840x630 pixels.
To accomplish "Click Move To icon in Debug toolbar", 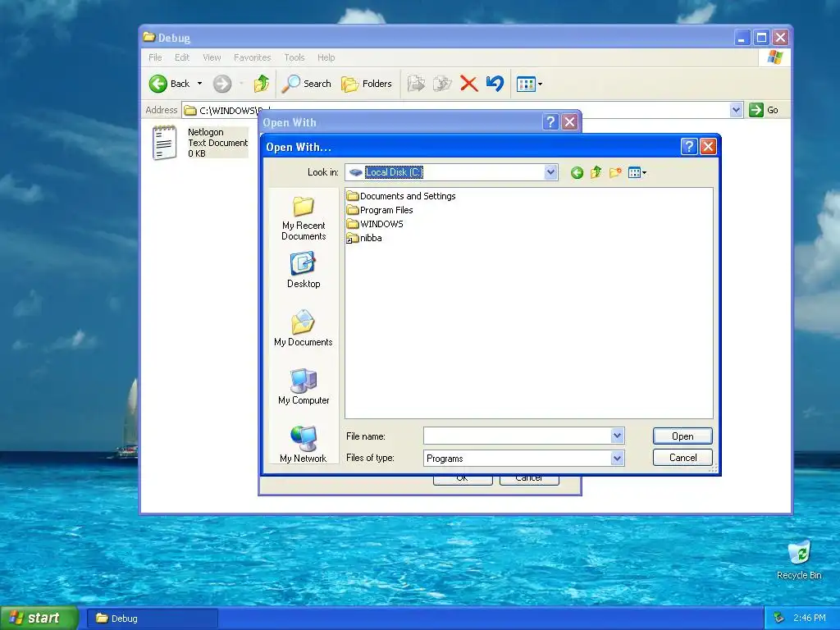I will pyautogui.click(x=416, y=84).
